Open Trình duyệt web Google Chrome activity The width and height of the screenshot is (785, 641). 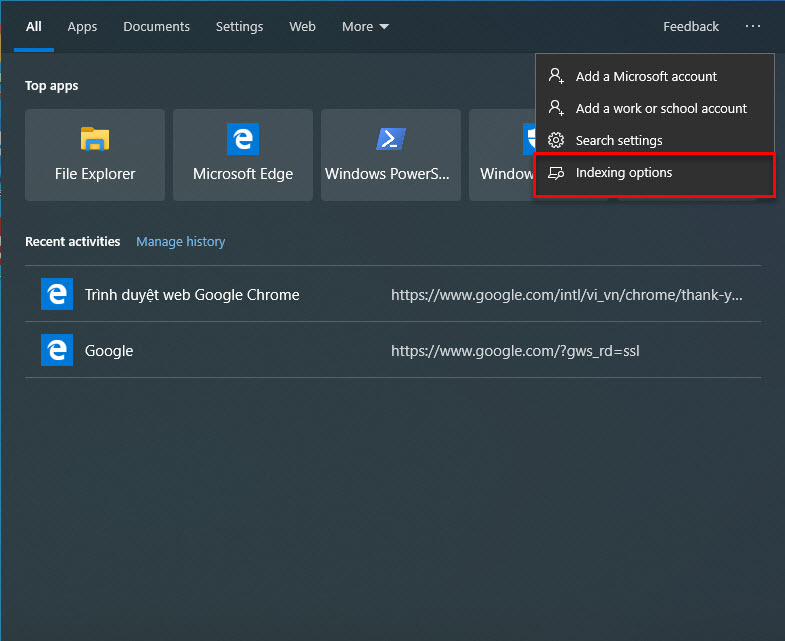coord(393,294)
